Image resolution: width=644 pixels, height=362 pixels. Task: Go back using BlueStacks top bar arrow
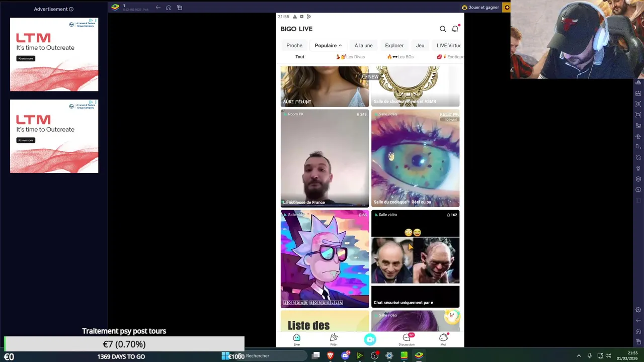(x=158, y=8)
